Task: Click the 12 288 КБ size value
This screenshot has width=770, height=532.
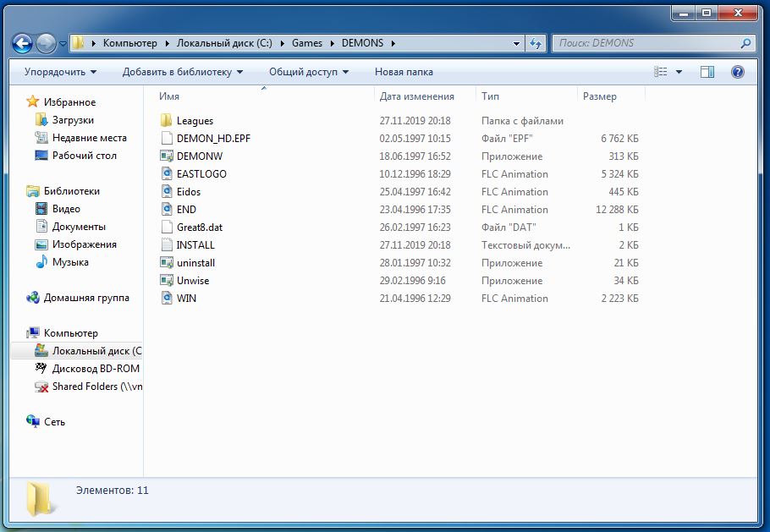Action: 617,210
